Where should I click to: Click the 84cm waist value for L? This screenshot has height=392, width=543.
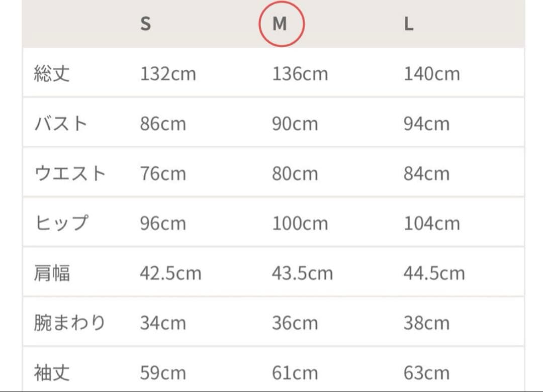pos(426,173)
